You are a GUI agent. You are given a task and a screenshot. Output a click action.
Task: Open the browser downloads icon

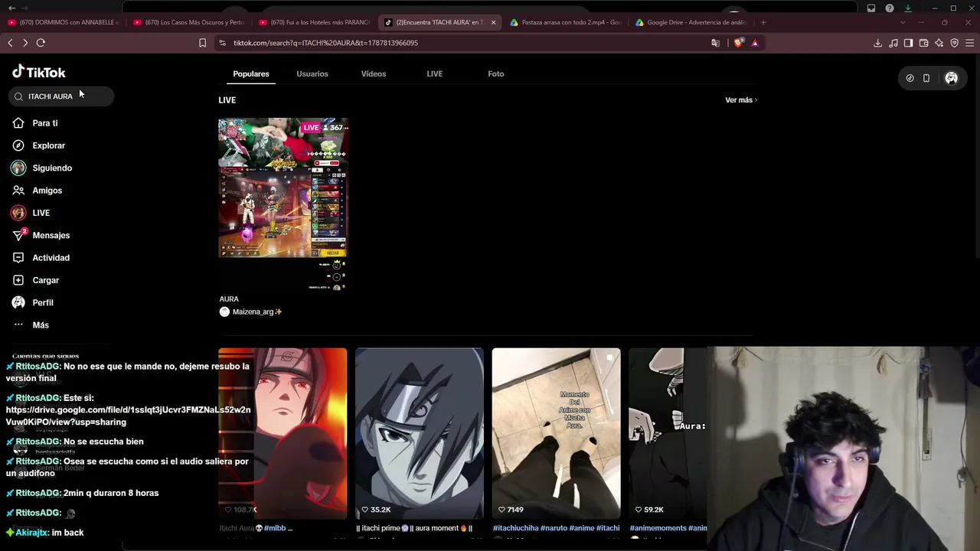point(877,43)
